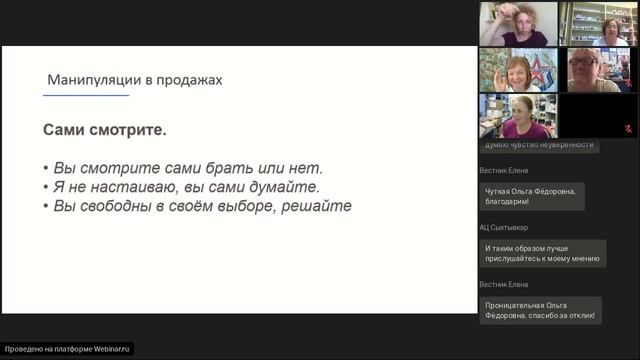Click 'Проведено на платформе Webinar.ru' label
This screenshot has width=640, height=360.
[67, 349]
